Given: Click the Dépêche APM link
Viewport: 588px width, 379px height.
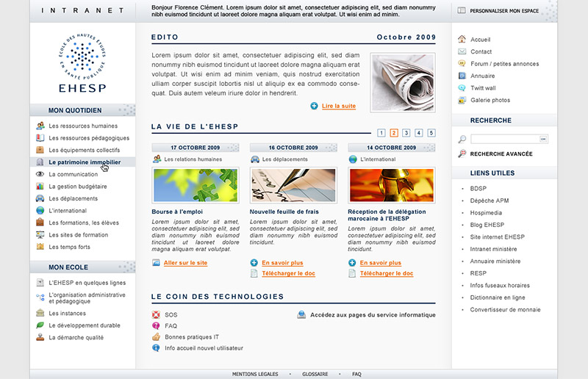Looking at the screenshot, I should 490,201.
